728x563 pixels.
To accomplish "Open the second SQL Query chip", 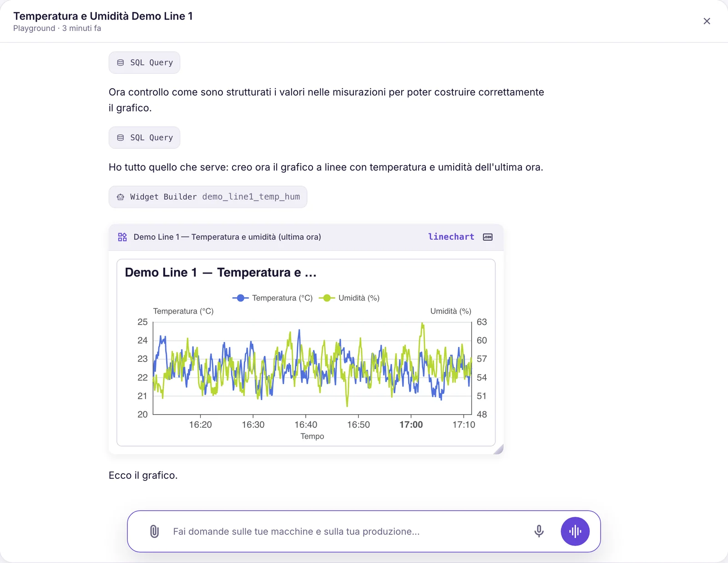I will click(144, 137).
